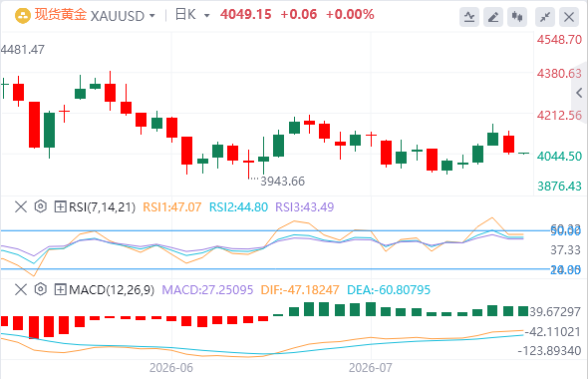588x379 pixels.
Task: Remove the MACD indicator panel
Action: [x=21, y=289]
